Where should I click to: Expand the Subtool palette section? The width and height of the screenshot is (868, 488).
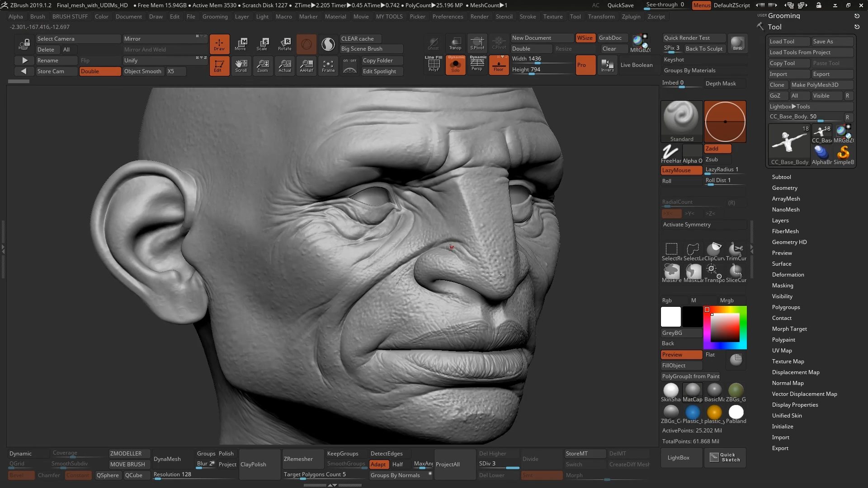point(781,177)
